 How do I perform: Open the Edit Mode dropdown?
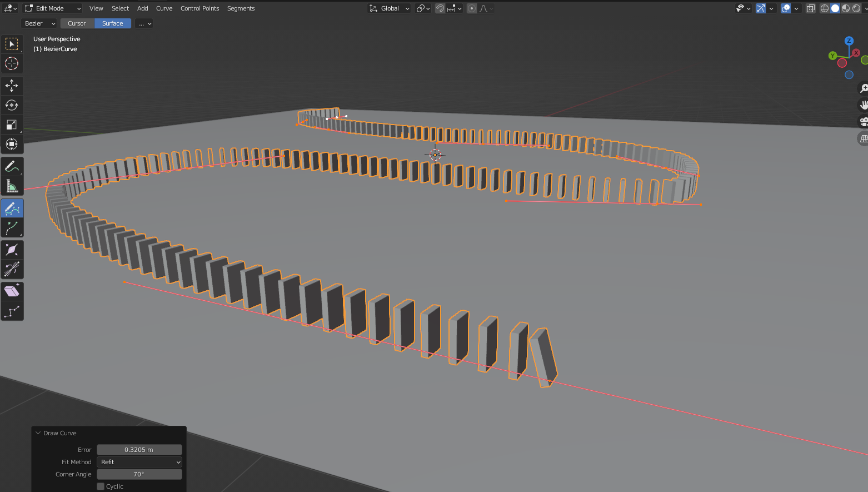[x=53, y=8]
